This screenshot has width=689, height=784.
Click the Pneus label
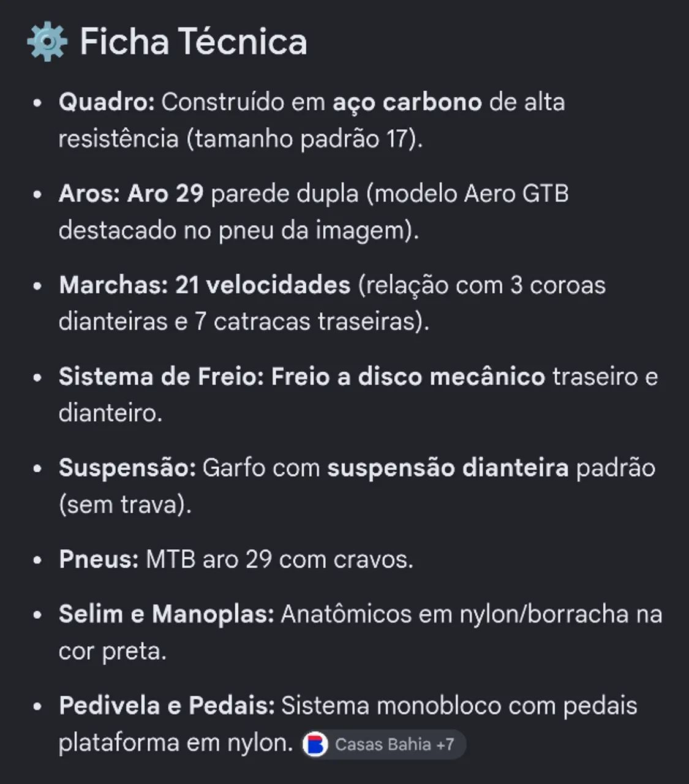tap(99, 559)
